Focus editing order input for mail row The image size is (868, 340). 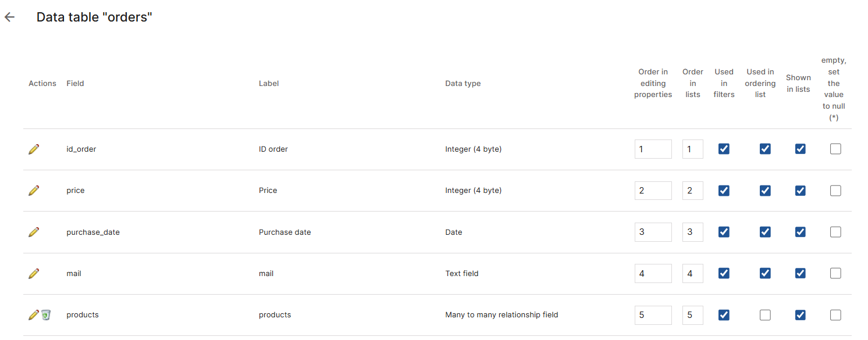pos(653,273)
